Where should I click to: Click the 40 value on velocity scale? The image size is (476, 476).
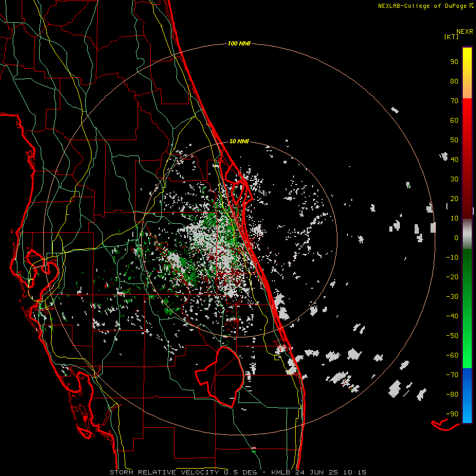click(454, 159)
